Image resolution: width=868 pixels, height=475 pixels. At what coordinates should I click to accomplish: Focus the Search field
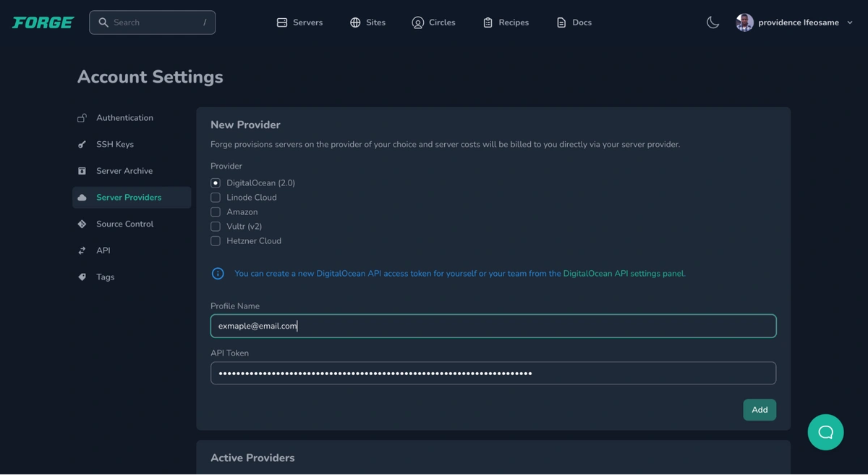point(153,22)
